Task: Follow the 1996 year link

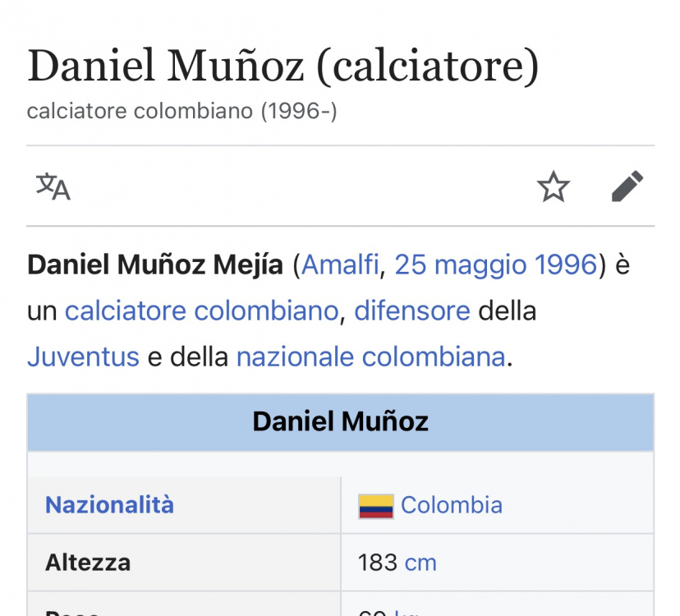Action: [x=566, y=264]
